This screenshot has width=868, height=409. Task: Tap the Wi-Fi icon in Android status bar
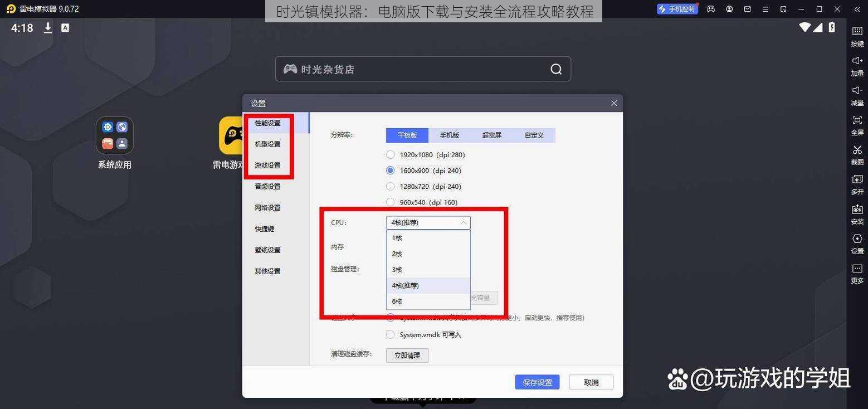click(x=804, y=27)
